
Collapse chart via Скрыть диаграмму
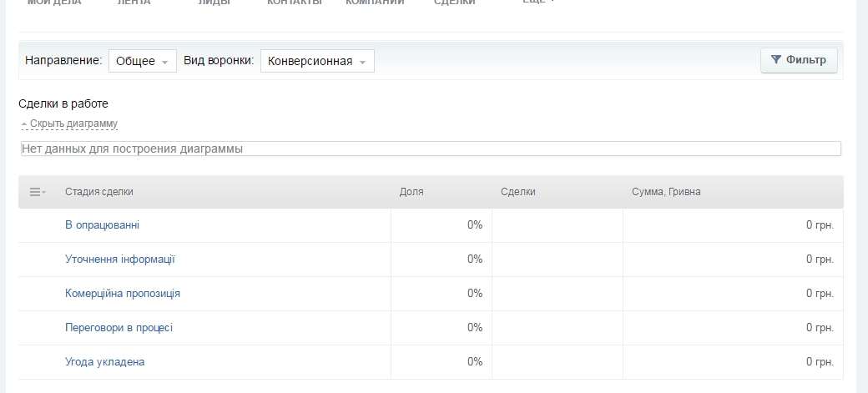pos(73,123)
